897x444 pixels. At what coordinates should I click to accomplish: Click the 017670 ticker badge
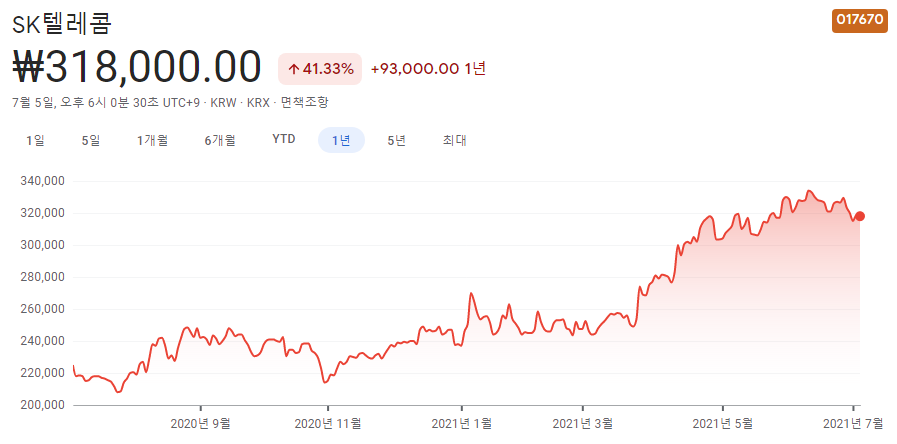860,19
